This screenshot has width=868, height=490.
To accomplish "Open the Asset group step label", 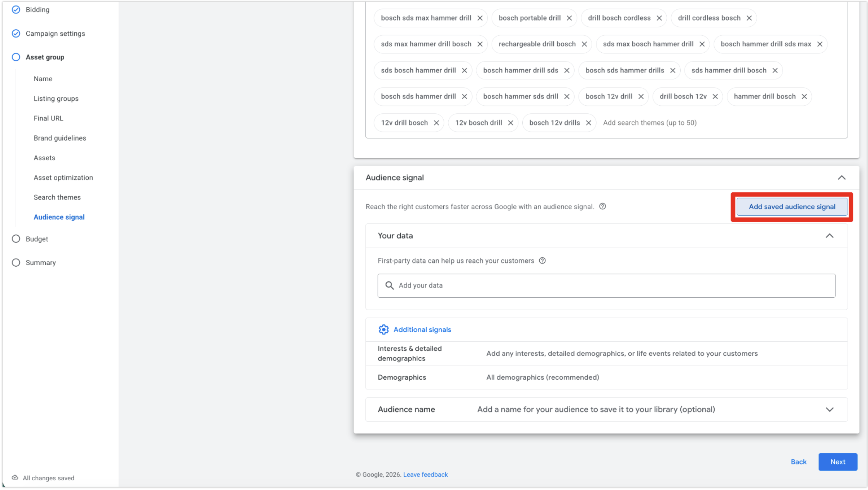I will [45, 57].
